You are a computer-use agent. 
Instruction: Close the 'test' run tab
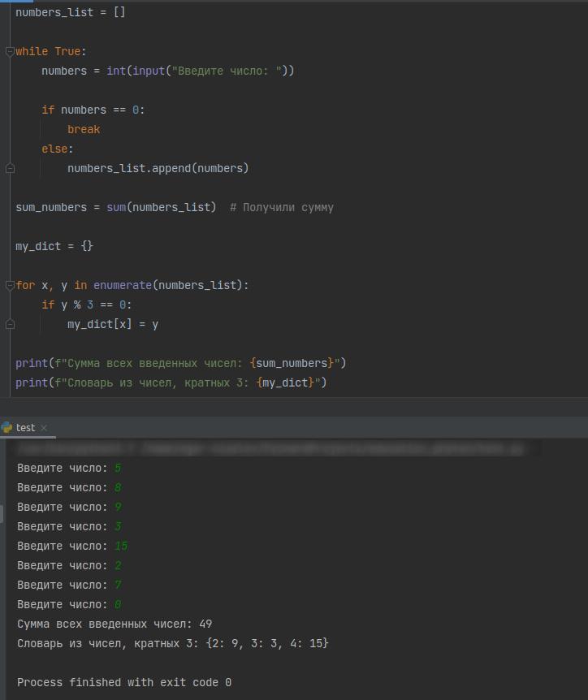pyautogui.click(x=44, y=428)
